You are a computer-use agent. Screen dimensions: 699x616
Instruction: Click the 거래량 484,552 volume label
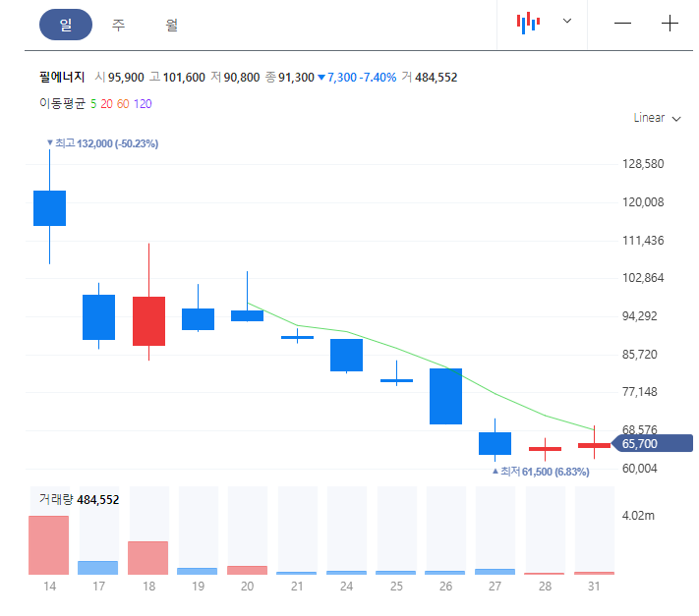click(x=79, y=499)
